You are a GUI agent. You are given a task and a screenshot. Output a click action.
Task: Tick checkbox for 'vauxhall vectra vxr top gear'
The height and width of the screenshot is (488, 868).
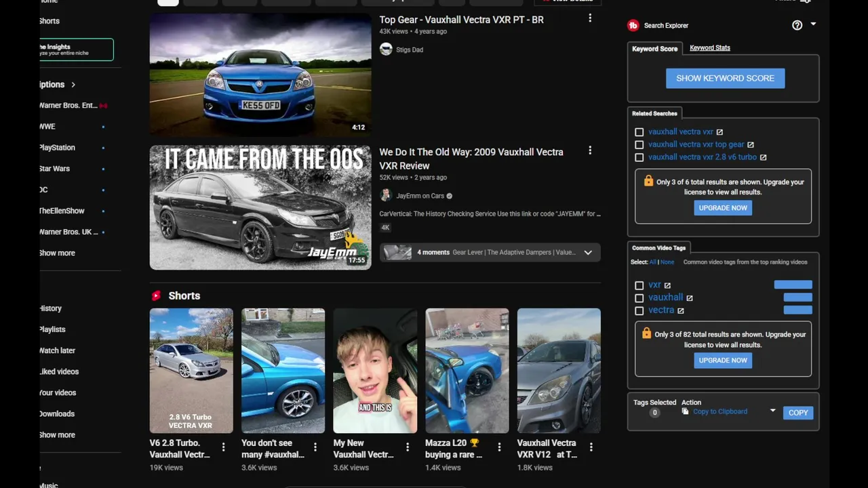(x=639, y=144)
